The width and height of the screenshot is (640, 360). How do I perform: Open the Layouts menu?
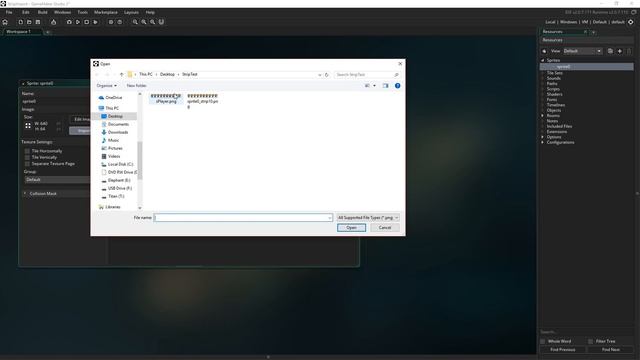tap(131, 12)
